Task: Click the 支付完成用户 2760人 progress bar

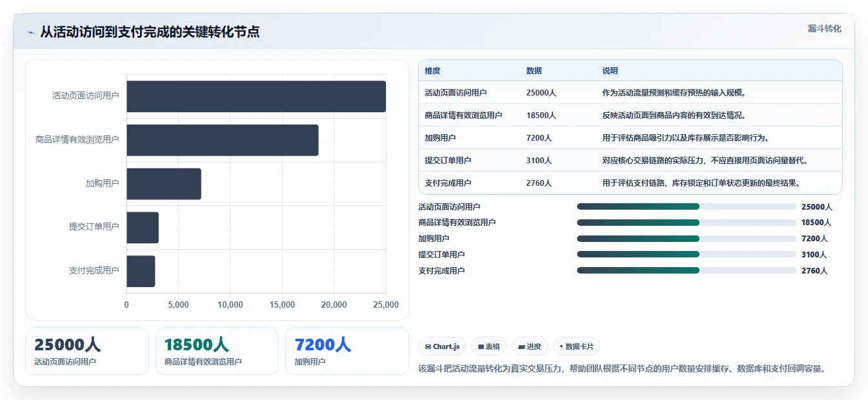Action: pos(687,270)
